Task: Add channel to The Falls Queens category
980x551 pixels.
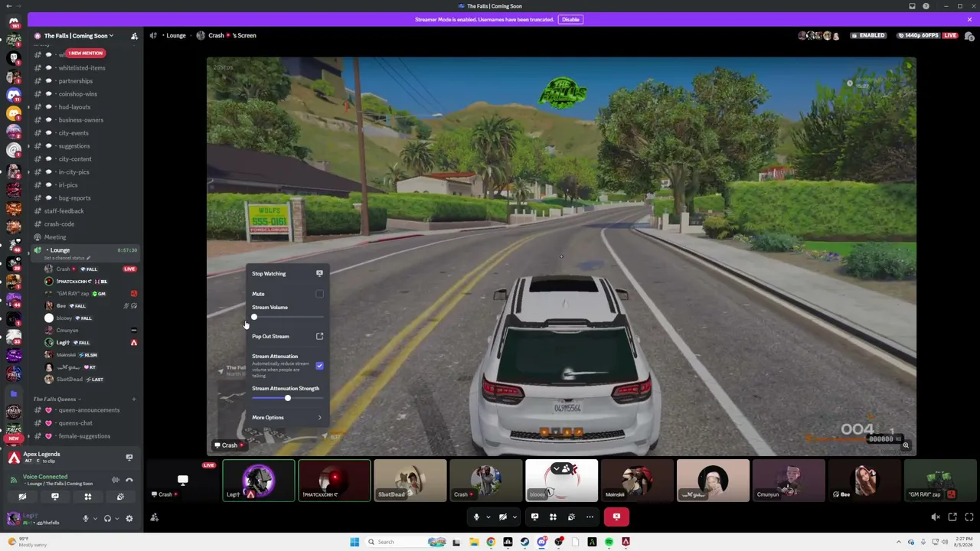Action: tap(134, 399)
